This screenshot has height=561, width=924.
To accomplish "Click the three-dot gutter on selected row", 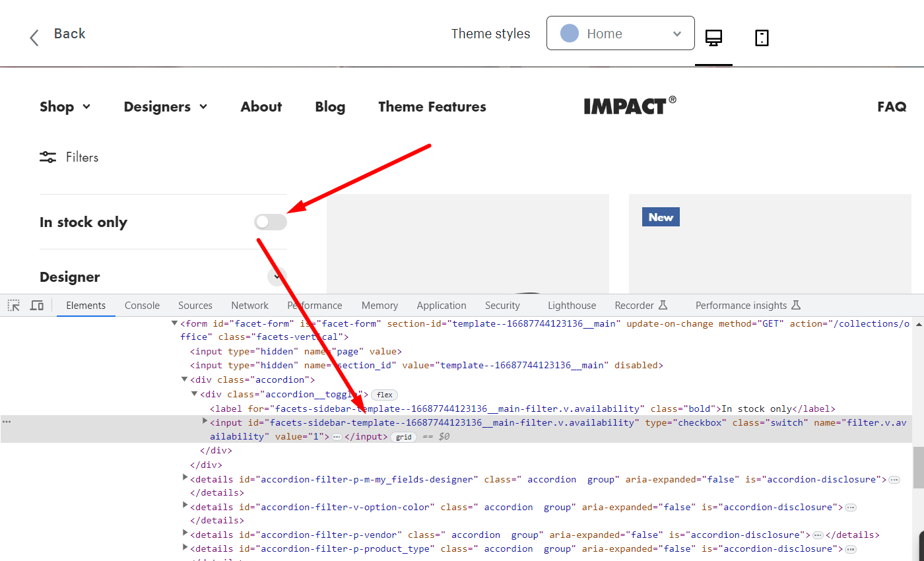I will (x=7, y=422).
